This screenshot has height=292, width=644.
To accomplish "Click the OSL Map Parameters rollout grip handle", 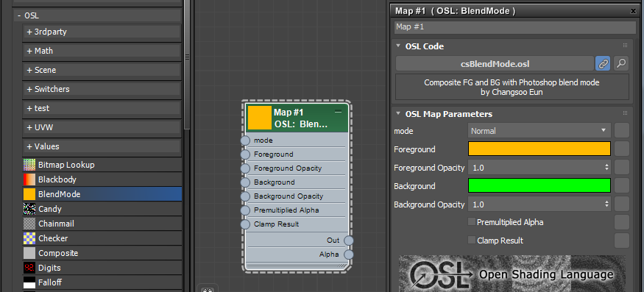I will coord(625,113).
